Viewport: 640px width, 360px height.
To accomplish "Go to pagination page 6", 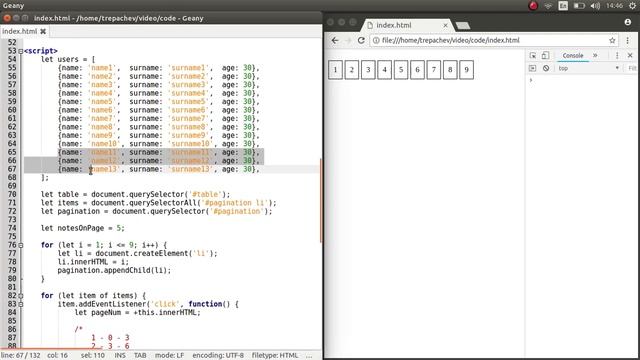I will point(417,70).
